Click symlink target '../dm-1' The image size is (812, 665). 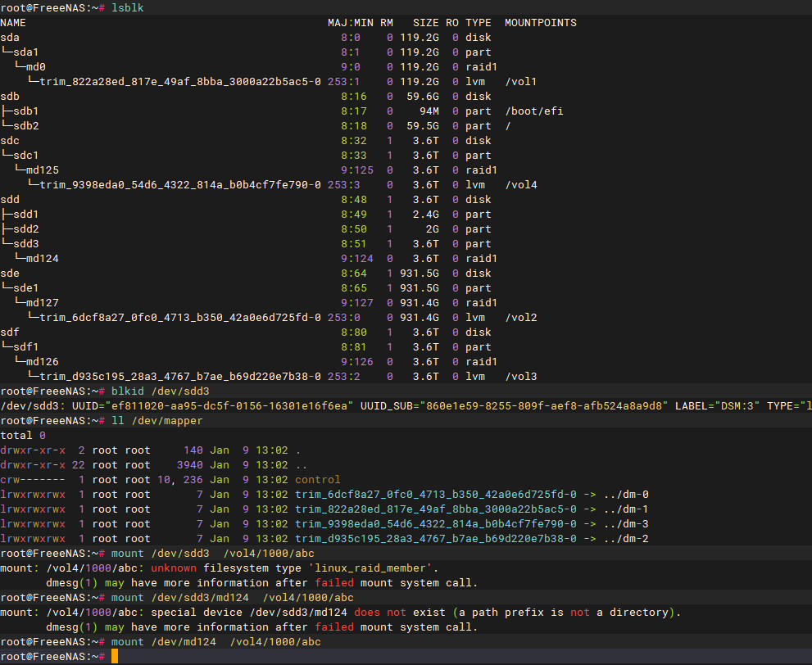tap(625, 509)
